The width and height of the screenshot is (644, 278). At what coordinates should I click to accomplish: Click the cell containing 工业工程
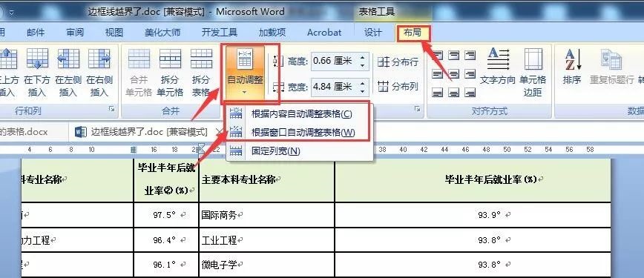coord(266,239)
